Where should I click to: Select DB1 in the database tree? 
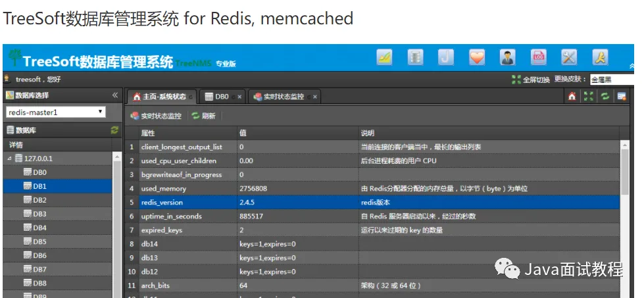pos(40,186)
